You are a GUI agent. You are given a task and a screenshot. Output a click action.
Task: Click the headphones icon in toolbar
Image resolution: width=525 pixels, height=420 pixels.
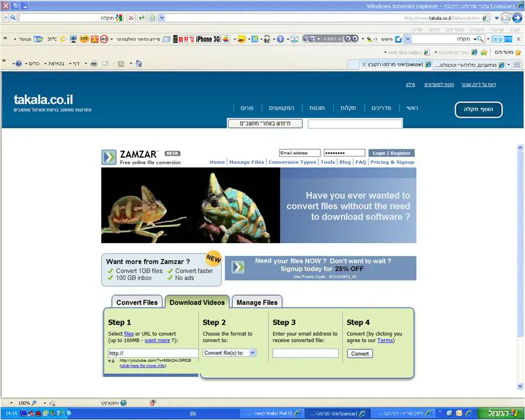(267, 39)
